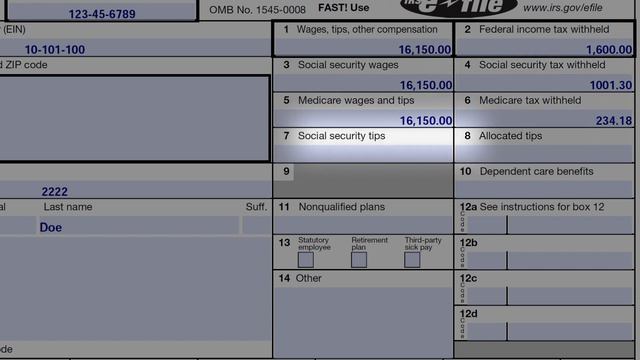The width and height of the screenshot is (640, 360).
Task: Click the box 12d code field
Action: [487, 331]
